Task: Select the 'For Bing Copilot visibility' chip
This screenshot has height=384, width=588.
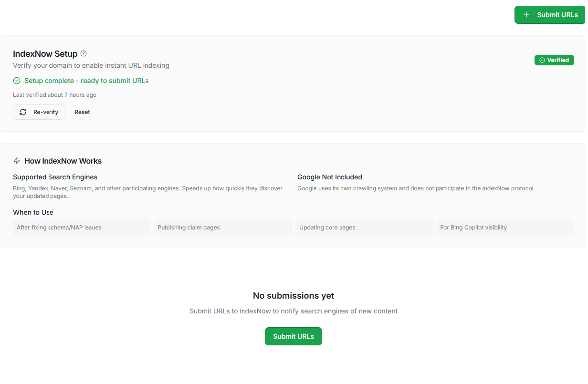Action: (505, 228)
